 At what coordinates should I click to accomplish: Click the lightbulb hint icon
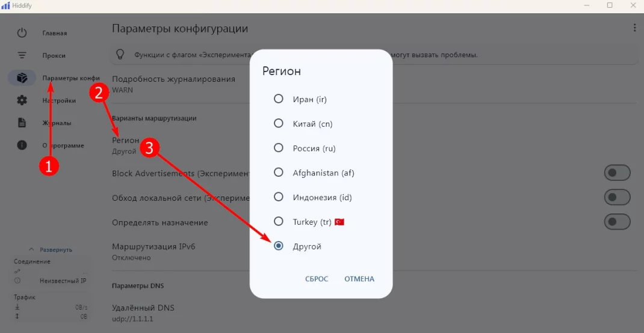pos(120,55)
